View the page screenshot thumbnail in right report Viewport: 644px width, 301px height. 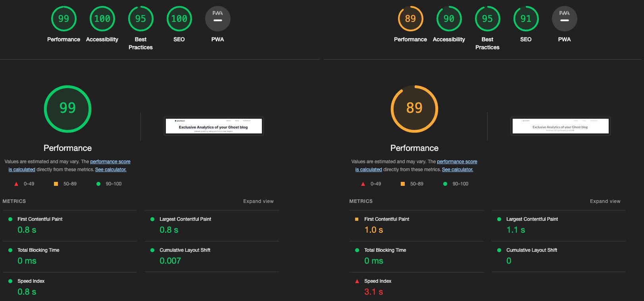tap(560, 126)
